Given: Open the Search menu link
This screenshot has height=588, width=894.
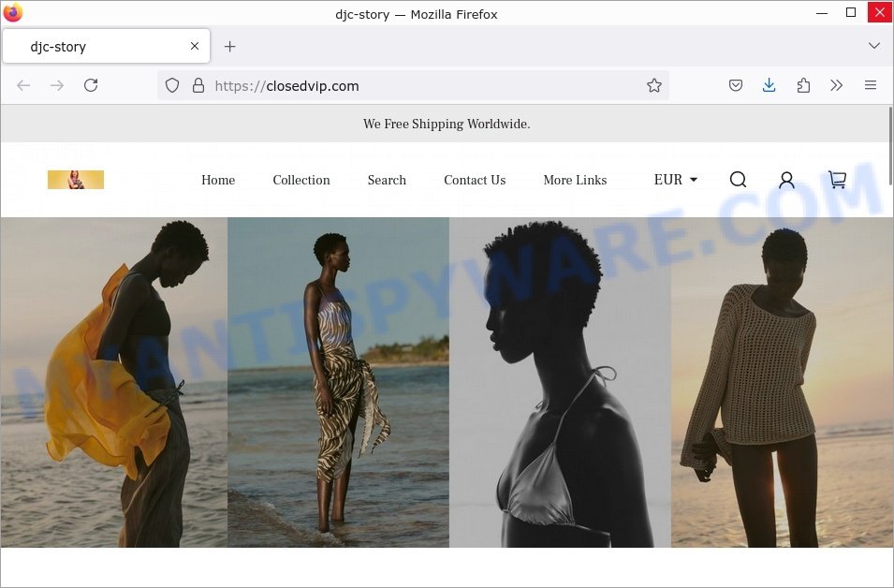Looking at the screenshot, I should tap(387, 180).
